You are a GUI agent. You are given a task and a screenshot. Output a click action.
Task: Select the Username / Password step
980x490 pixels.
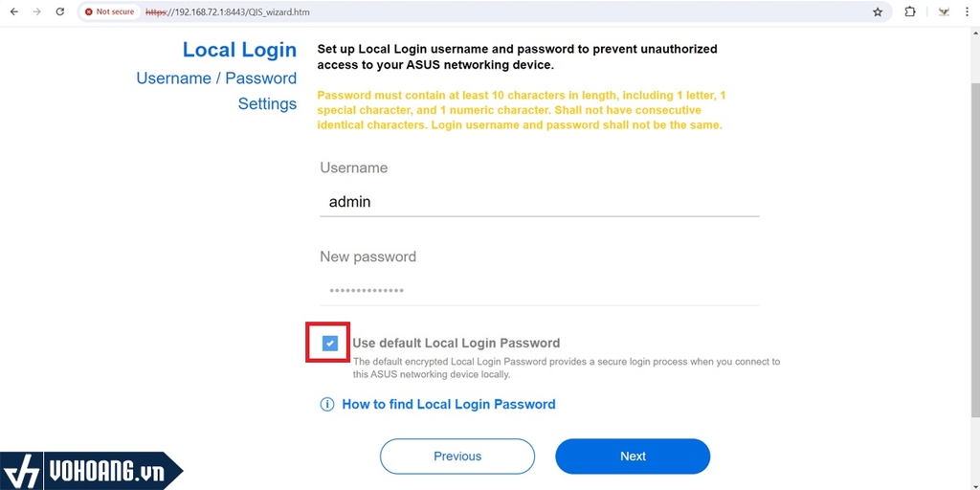pos(216,78)
